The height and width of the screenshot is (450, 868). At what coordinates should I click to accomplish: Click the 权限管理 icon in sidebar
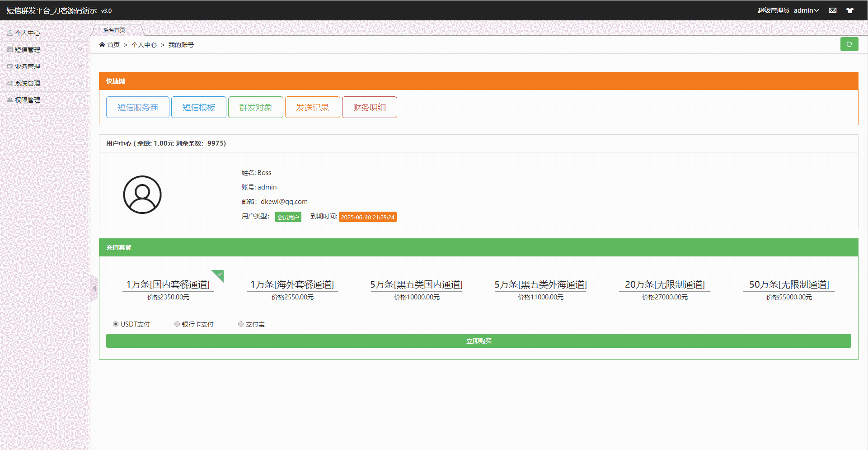10,100
